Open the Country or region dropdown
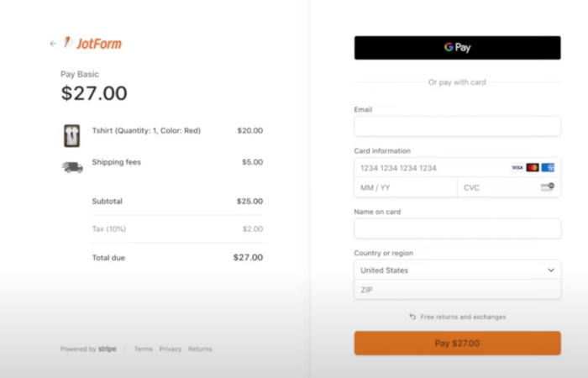 point(457,270)
